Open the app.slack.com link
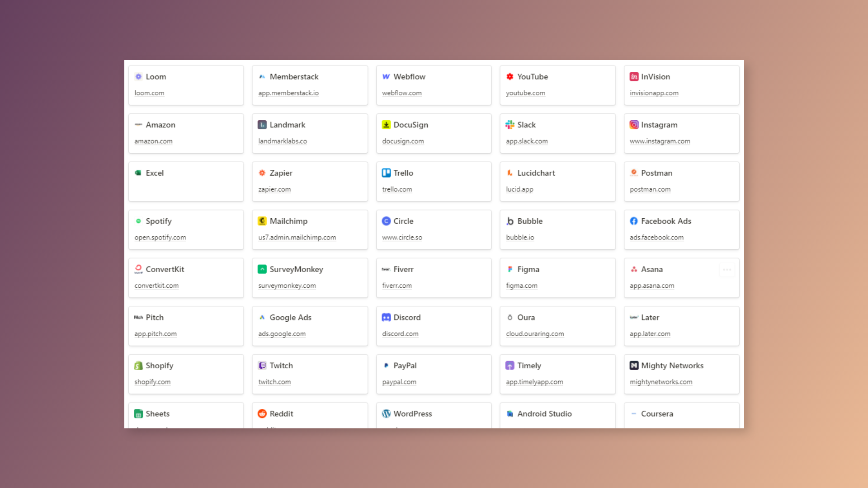The height and width of the screenshot is (488, 868). click(527, 141)
